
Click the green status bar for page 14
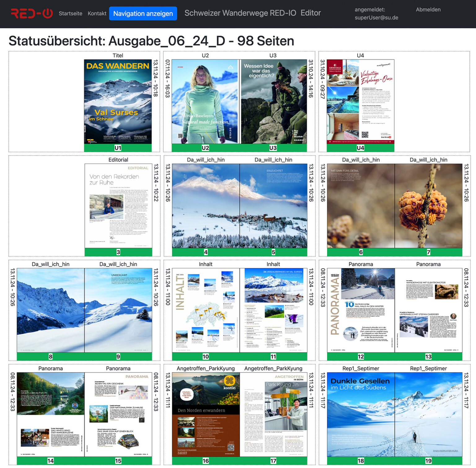click(51, 461)
